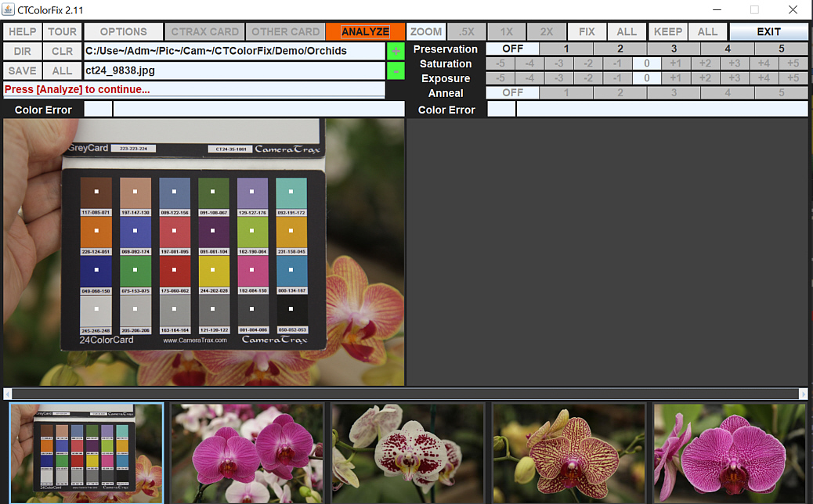Click the green plus button beside directory path
Viewport: 813px width, 504px height.
[396, 51]
